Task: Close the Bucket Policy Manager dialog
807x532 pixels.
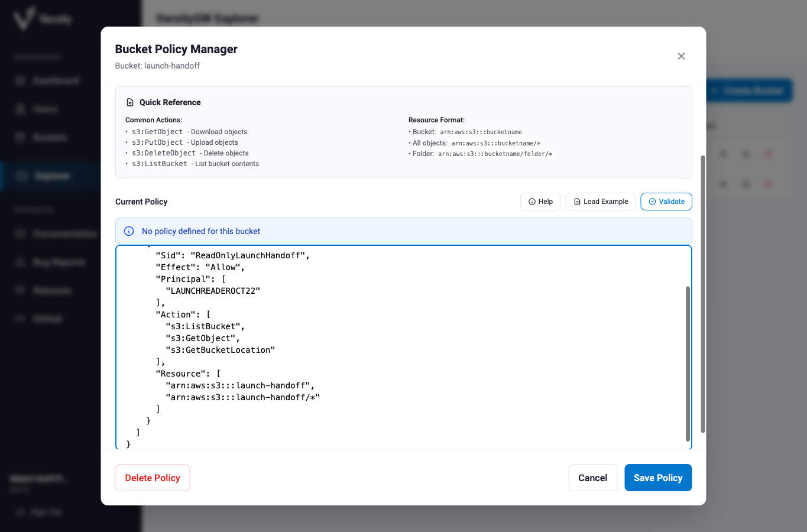Action: [x=681, y=56]
